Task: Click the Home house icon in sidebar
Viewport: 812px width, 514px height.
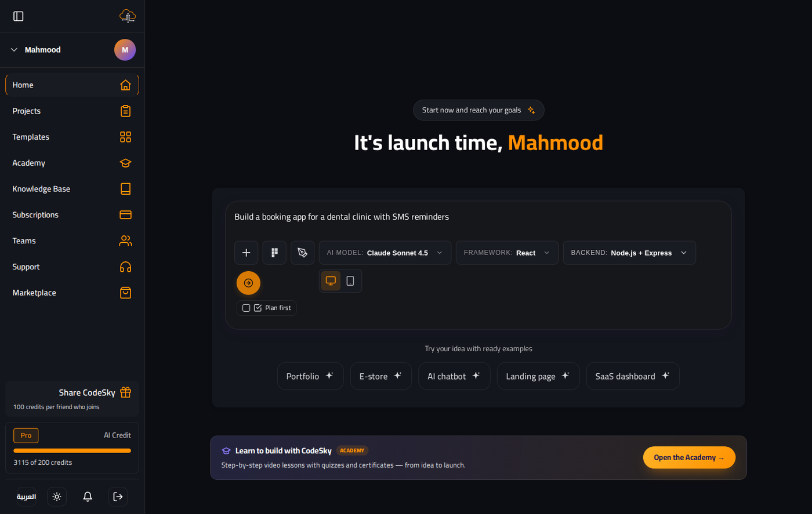Action: click(125, 85)
